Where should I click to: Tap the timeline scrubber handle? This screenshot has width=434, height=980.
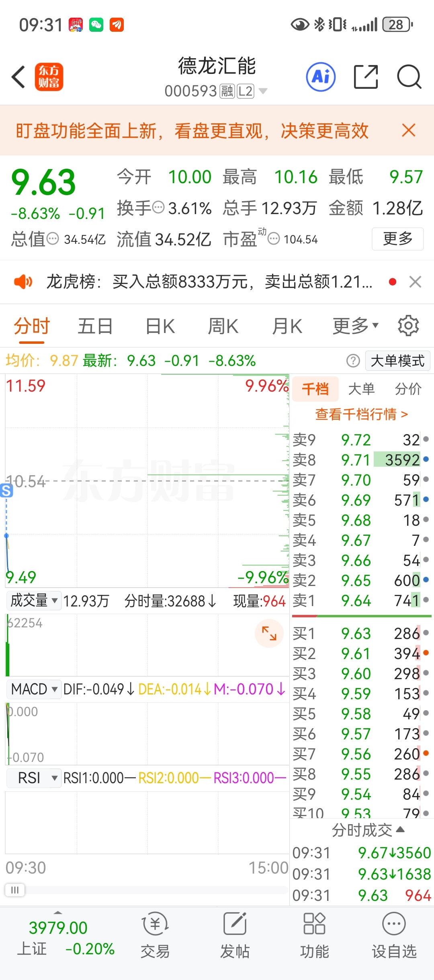click(x=15, y=890)
